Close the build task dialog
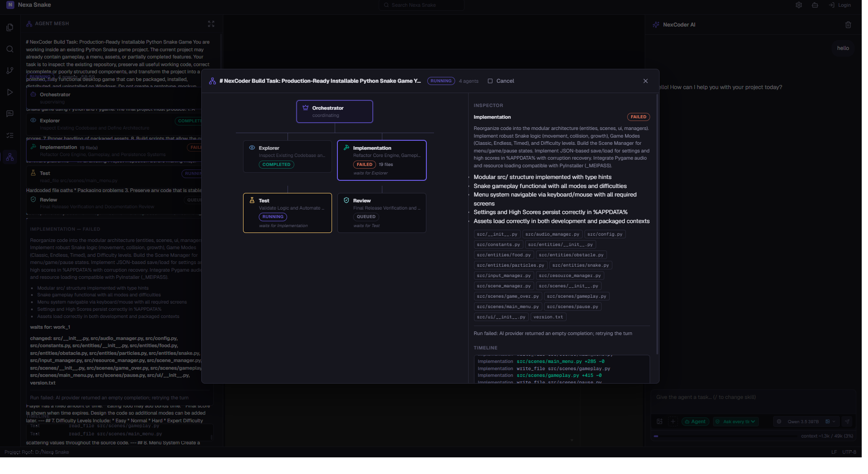 click(x=646, y=81)
